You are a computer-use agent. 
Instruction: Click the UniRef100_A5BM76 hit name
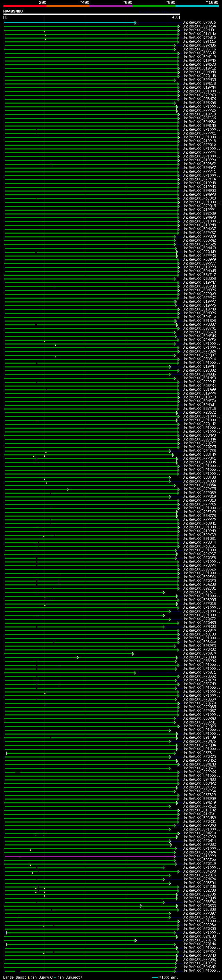click(199, 99)
